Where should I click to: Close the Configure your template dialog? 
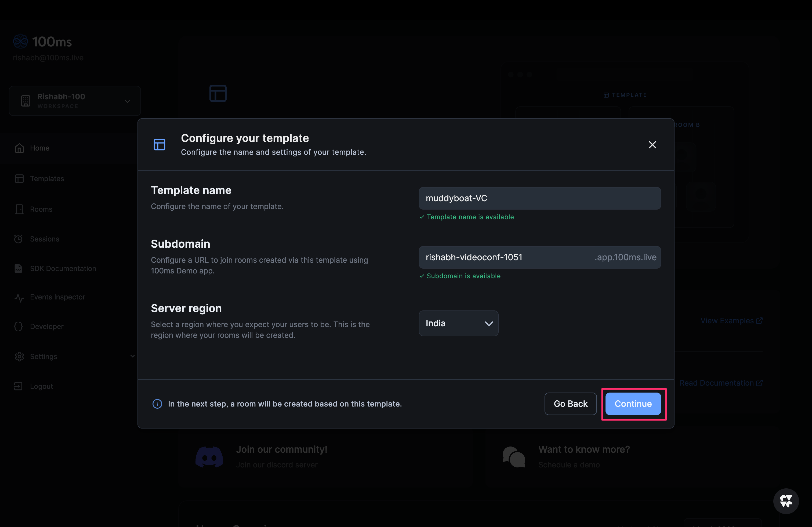click(652, 145)
